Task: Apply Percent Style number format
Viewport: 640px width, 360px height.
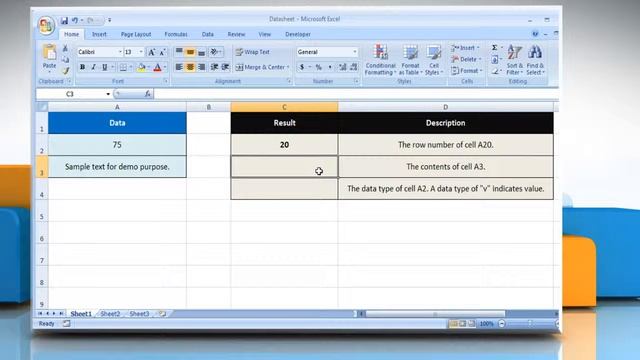Action: pyautogui.click(x=318, y=67)
